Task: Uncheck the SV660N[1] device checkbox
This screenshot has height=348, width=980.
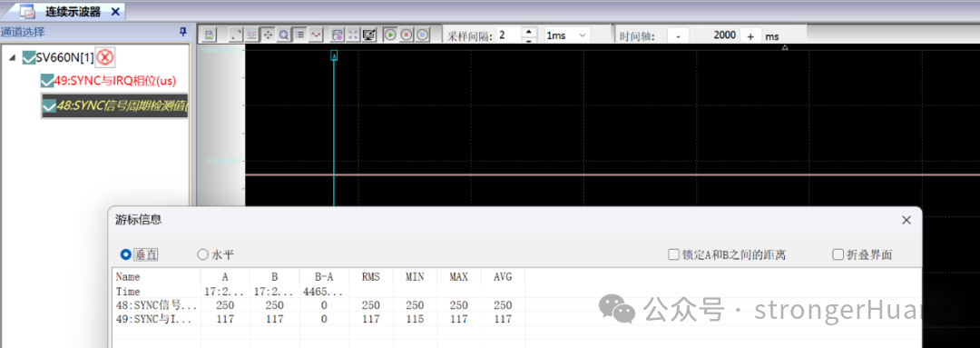Action: (28, 57)
